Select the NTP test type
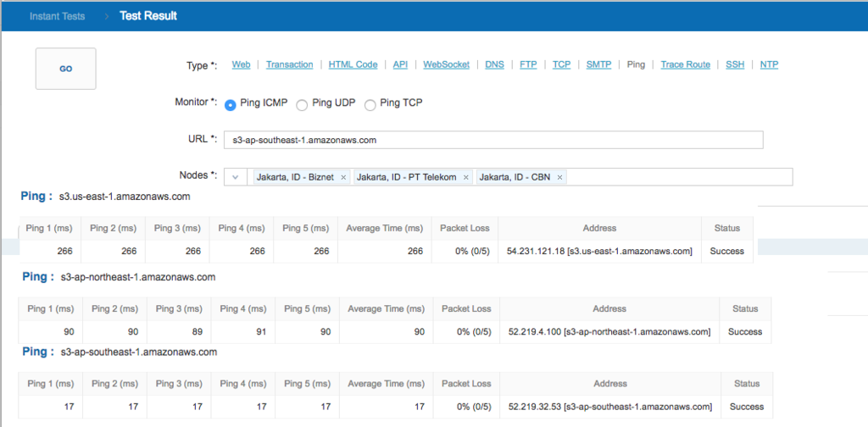This screenshot has width=868, height=427. tap(769, 64)
